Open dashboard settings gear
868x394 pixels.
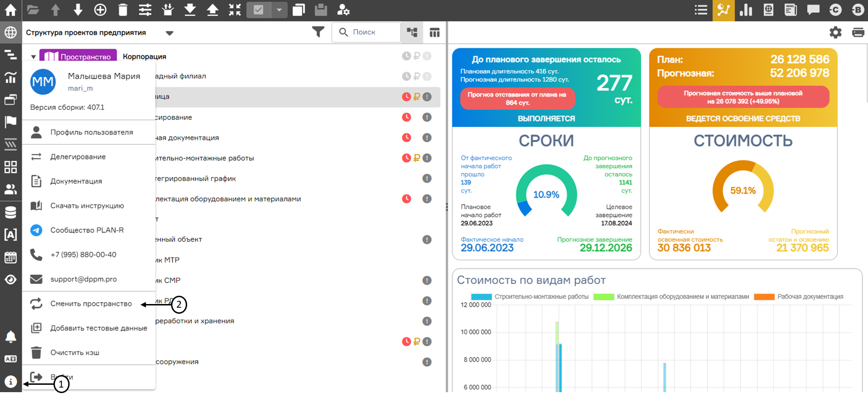[835, 32]
